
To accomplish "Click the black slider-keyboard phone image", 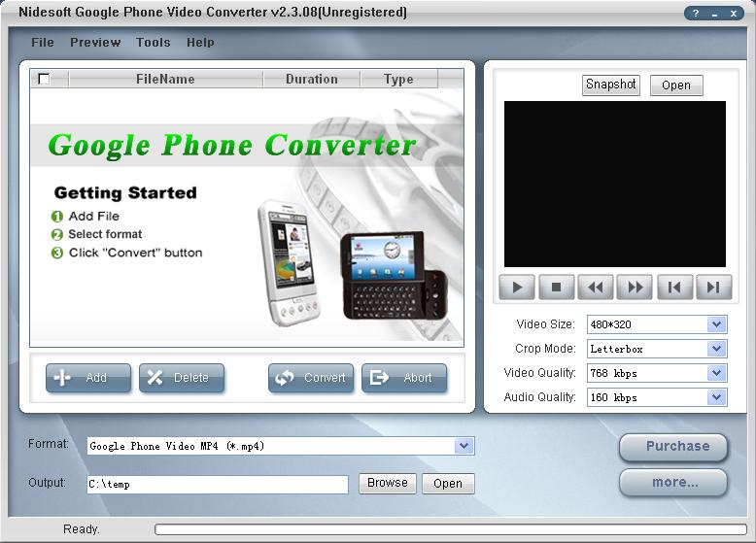I will [393, 276].
